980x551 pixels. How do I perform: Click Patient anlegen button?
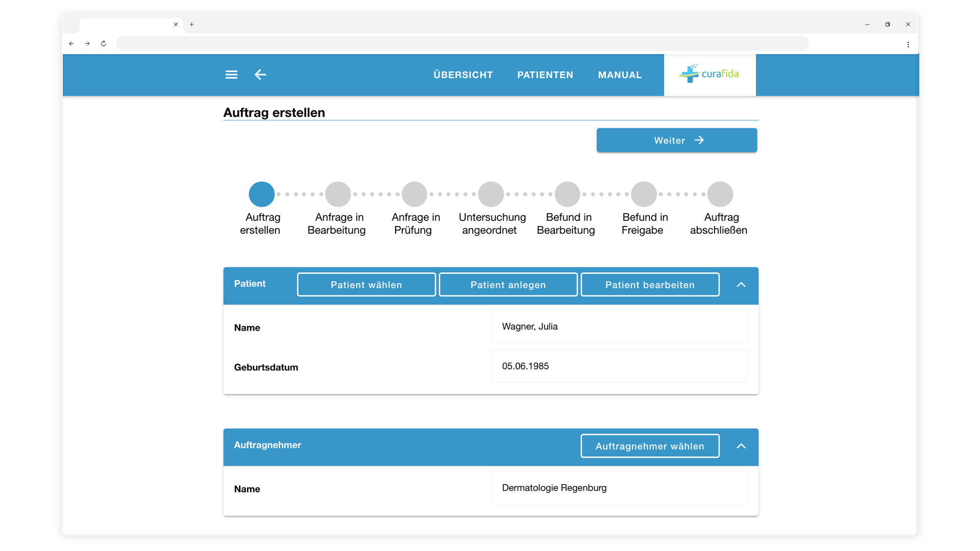[x=508, y=285]
